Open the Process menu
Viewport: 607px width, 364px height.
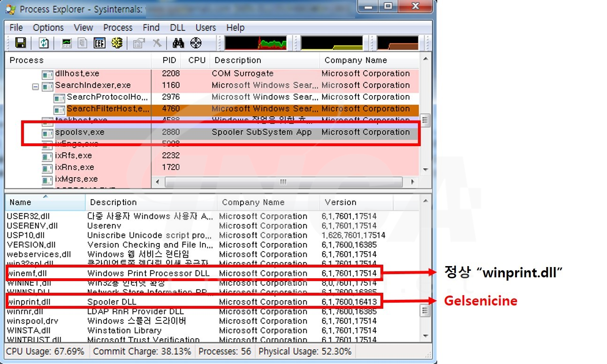[118, 28]
